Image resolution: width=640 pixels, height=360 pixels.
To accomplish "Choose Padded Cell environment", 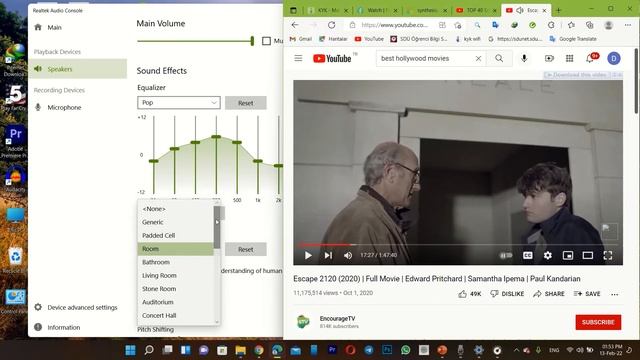I will [176, 236].
